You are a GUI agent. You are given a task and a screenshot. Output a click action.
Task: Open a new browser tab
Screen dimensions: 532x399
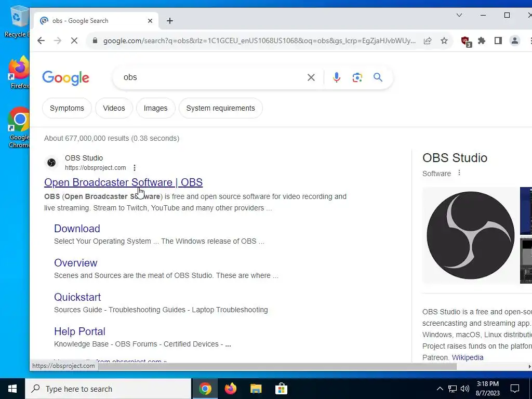point(170,21)
